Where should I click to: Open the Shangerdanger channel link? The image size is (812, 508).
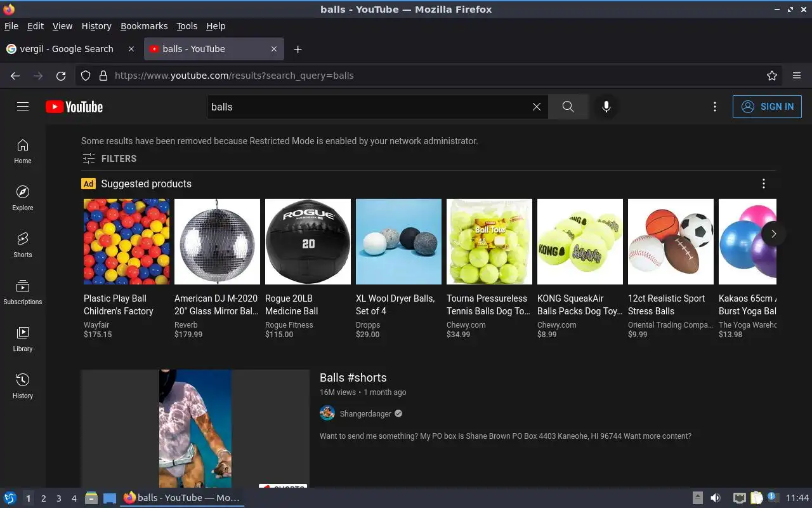pos(365,414)
